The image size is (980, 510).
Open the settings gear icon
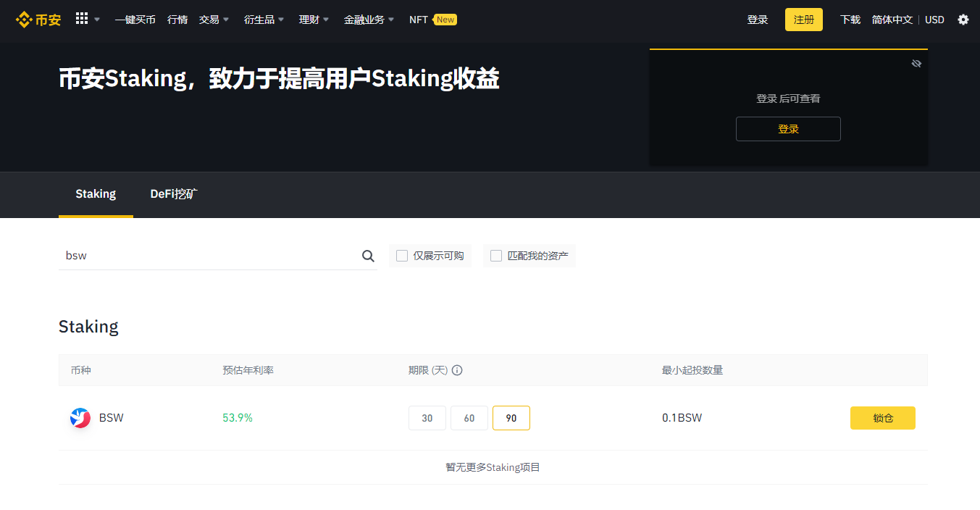pos(963,20)
